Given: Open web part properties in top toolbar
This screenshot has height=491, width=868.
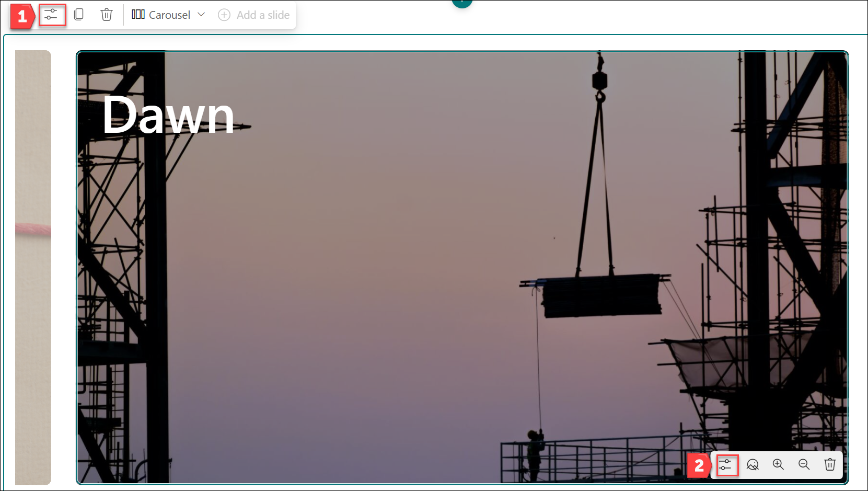Looking at the screenshot, I should (51, 15).
